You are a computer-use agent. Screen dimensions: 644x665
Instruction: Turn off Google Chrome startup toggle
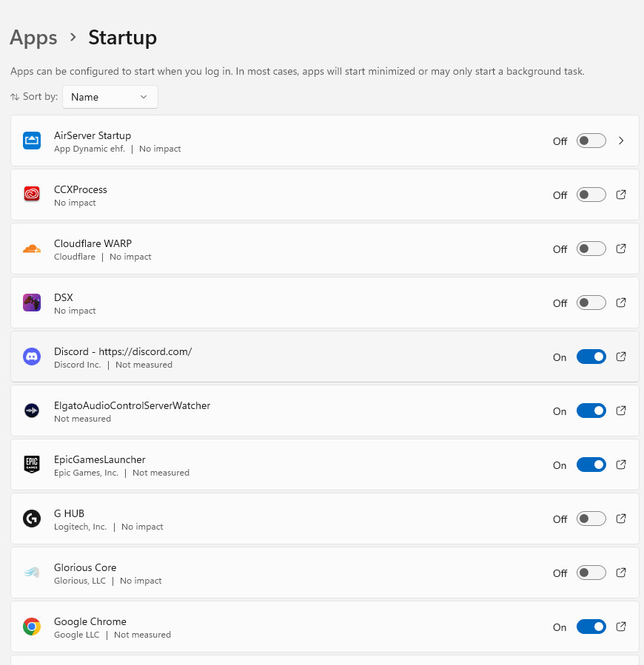[x=591, y=627]
